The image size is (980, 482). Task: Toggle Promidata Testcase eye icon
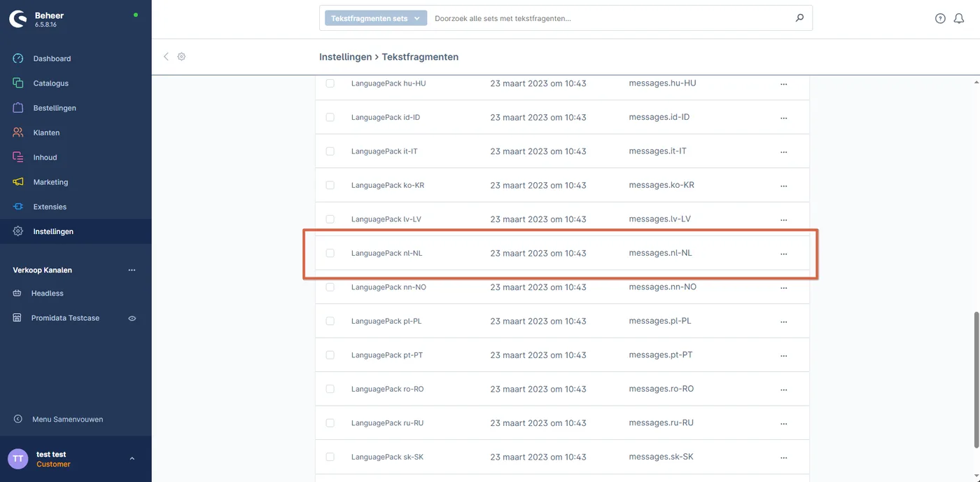click(132, 318)
